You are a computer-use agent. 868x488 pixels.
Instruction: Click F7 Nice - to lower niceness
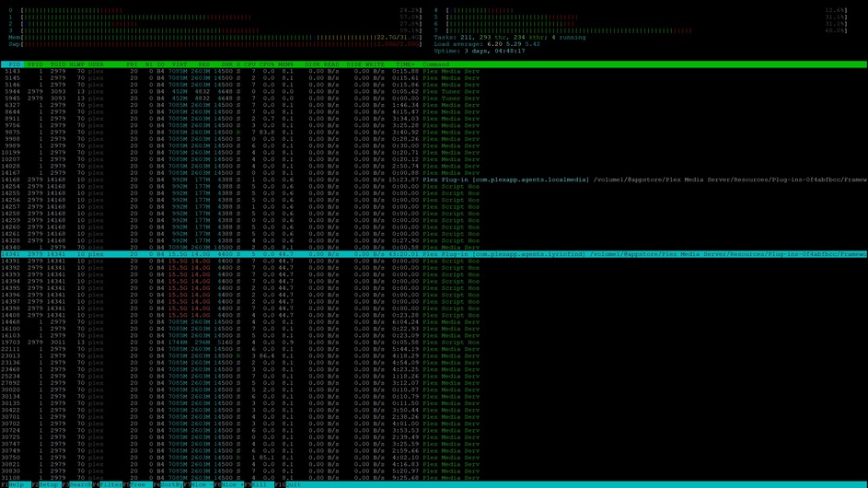(x=198, y=484)
